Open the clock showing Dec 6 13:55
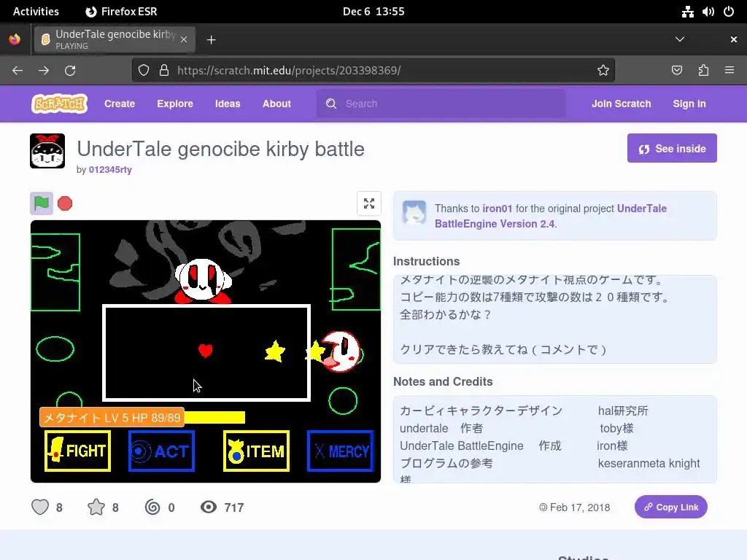The image size is (747, 560). [x=373, y=12]
